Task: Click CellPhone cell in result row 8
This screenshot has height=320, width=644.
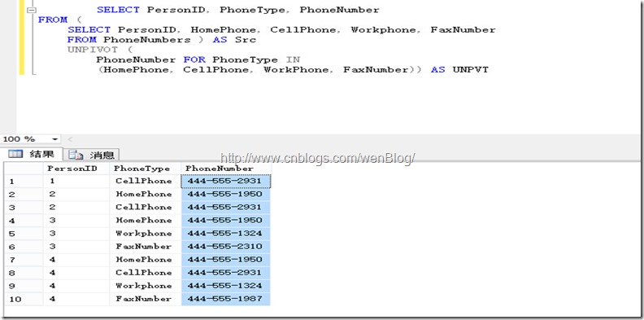Action: point(145,273)
